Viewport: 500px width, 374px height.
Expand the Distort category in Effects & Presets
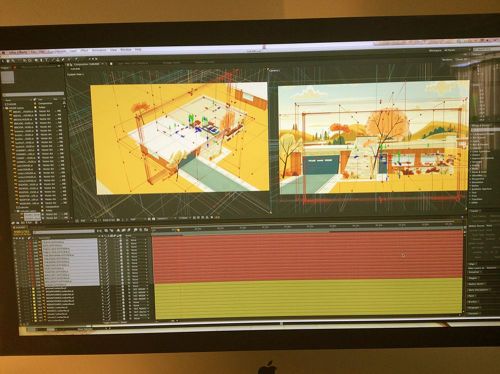(x=476, y=155)
